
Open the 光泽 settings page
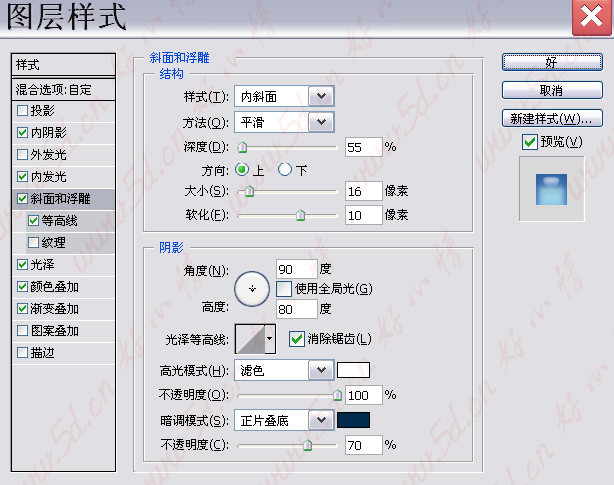point(42,265)
